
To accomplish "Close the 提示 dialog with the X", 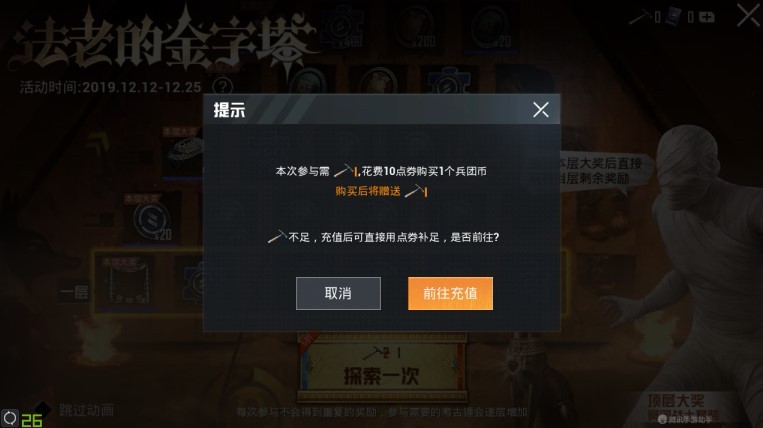I will click(541, 109).
